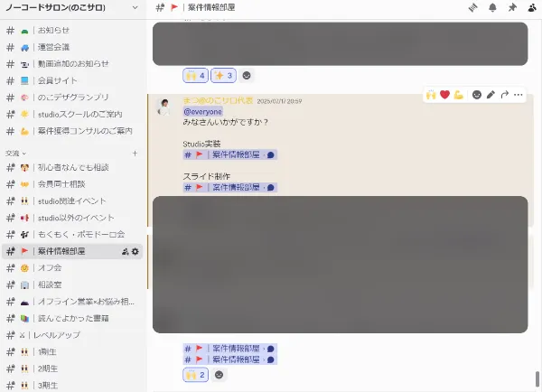The height and width of the screenshot is (392, 542).
Task: Open the studio関連イベント channel
Action: coord(72,201)
